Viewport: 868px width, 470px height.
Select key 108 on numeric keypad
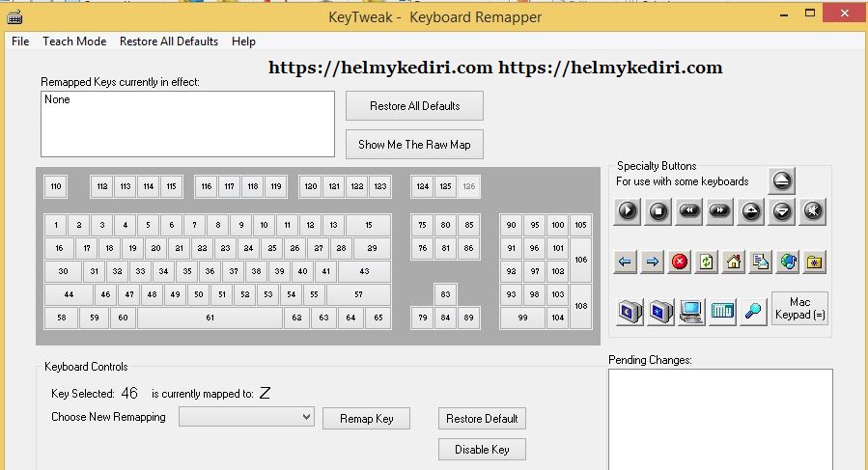tap(580, 306)
